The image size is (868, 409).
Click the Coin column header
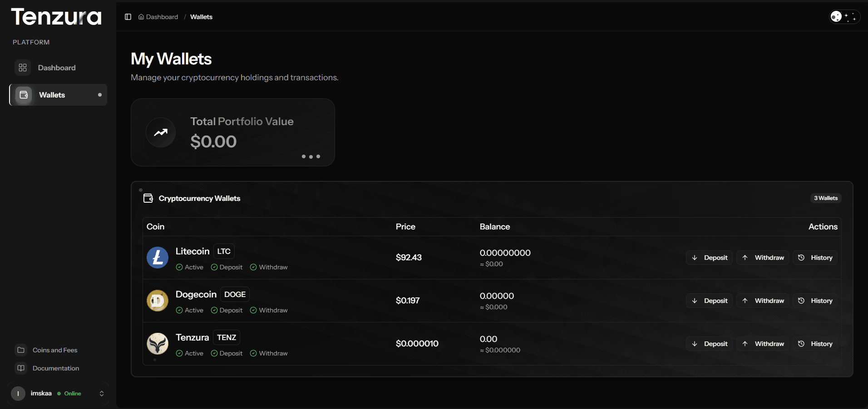pyautogui.click(x=155, y=227)
